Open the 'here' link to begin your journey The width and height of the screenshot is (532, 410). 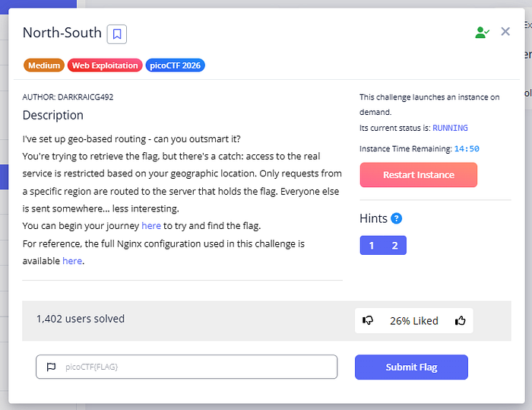coord(151,226)
